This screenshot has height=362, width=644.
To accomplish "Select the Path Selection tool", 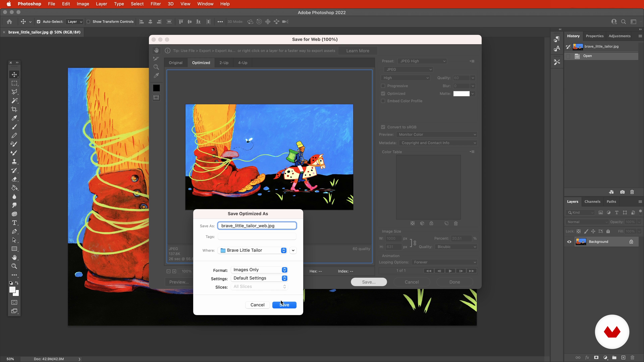I will tap(14, 240).
